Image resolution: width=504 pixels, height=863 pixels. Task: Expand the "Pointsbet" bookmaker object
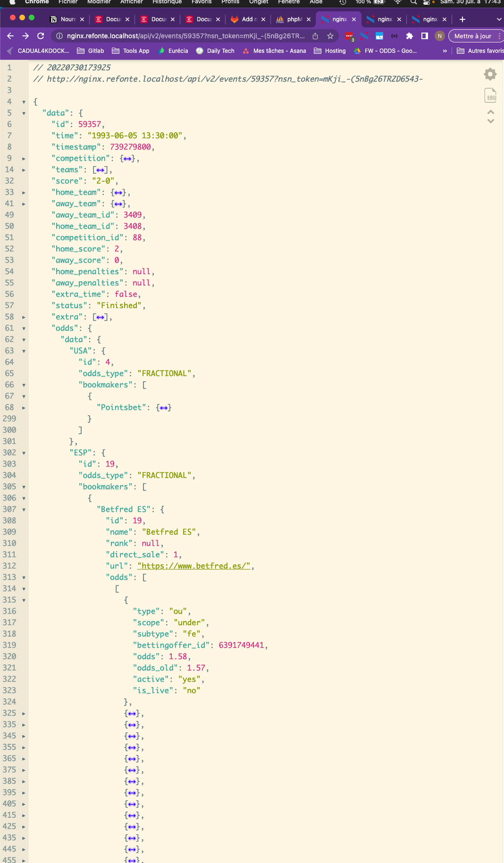tap(24, 408)
